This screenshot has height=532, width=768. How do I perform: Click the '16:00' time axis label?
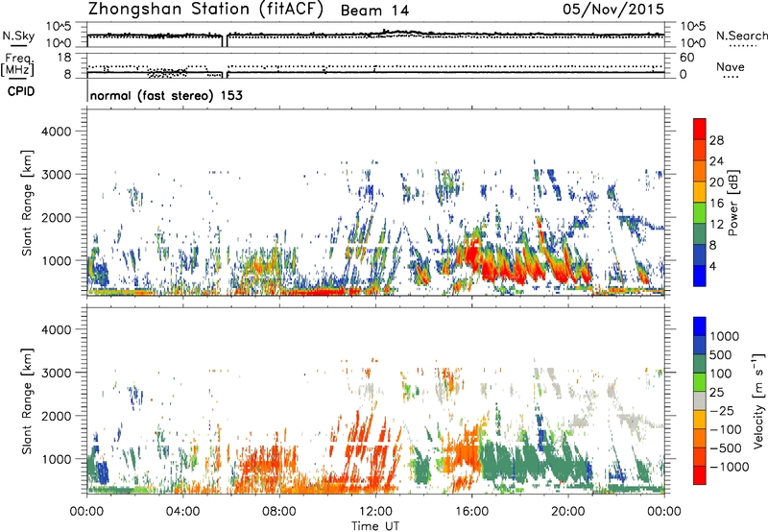click(x=471, y=512)
